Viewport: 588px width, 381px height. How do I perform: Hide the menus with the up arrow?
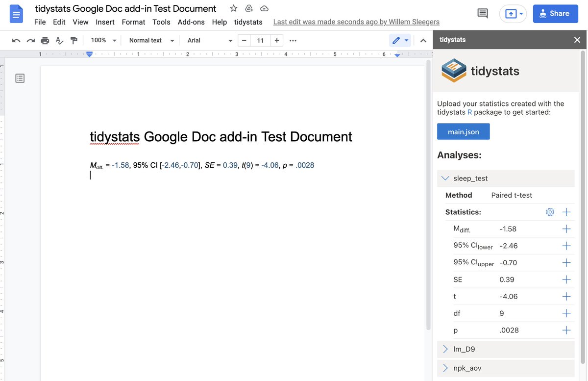423,40
